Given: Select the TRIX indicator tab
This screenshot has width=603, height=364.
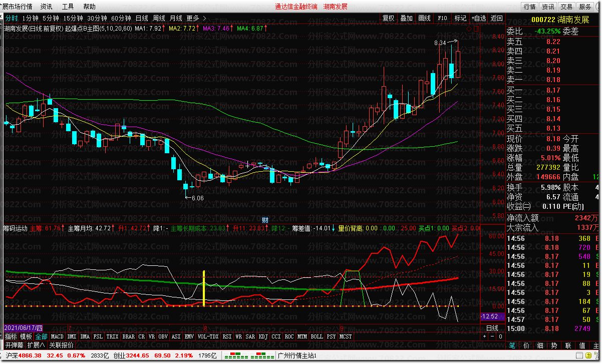Looking at the screenshot, I should 112,336.
